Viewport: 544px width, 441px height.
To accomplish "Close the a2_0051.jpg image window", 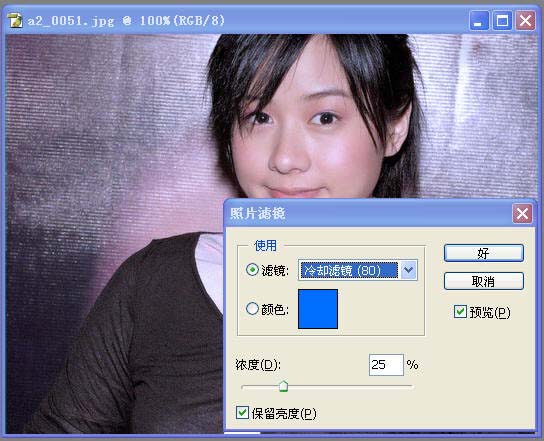I will pyautogui.click(x=525, y=21).
